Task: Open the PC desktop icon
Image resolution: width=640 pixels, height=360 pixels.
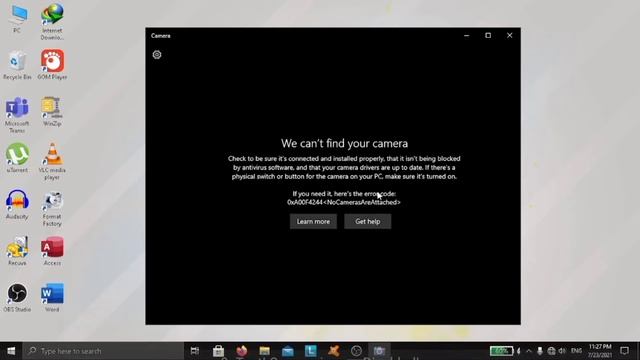Action: [17, 19]
